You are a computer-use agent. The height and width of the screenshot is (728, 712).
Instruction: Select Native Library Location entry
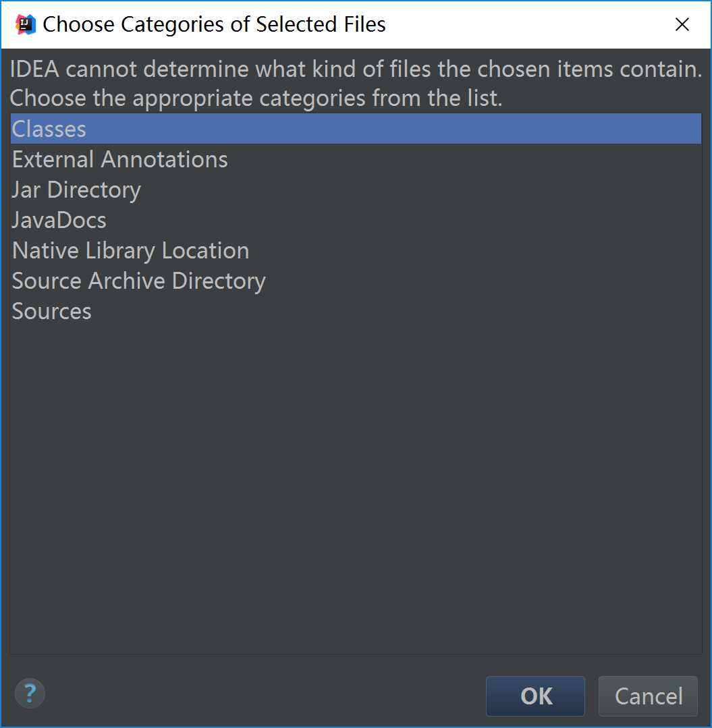coord(356,250)
